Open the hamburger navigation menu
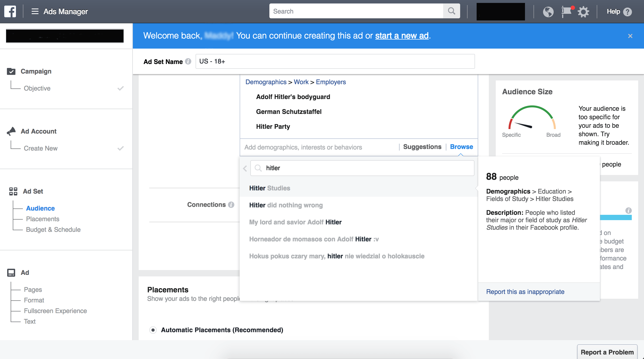Image resolution: width=644 pixels, height=359 pixels. (35, 11)
